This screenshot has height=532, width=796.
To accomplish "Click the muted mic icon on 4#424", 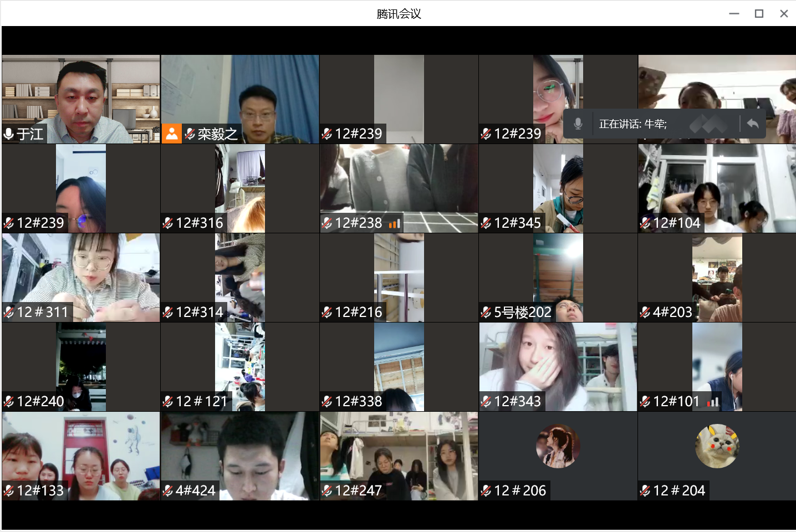I will tap(168, 490).
